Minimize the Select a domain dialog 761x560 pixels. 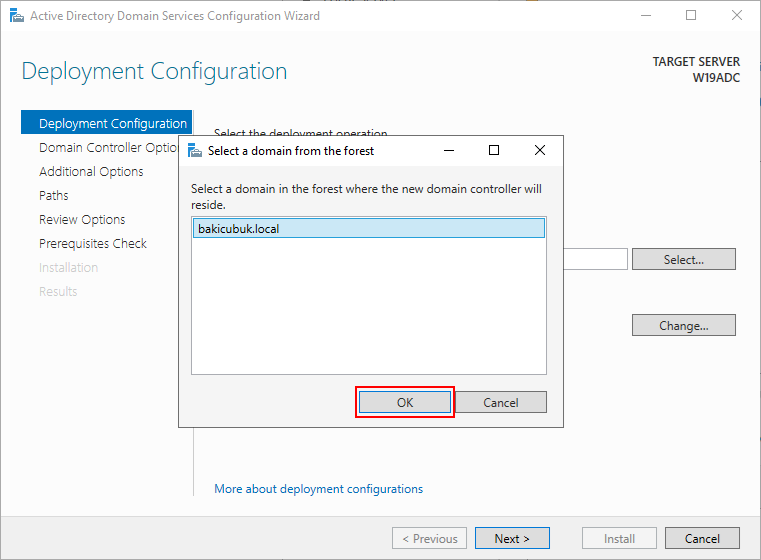(x=449, y=150)
